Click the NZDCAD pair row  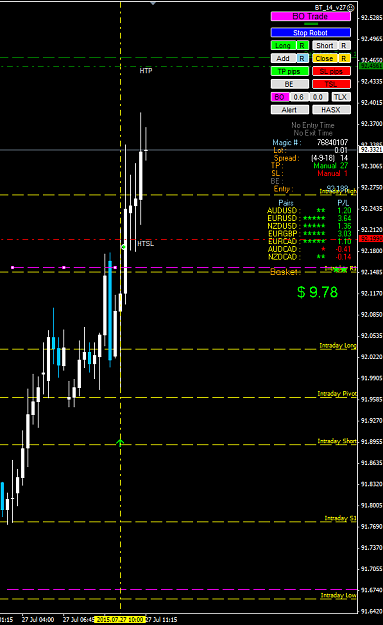click(309, 257)
